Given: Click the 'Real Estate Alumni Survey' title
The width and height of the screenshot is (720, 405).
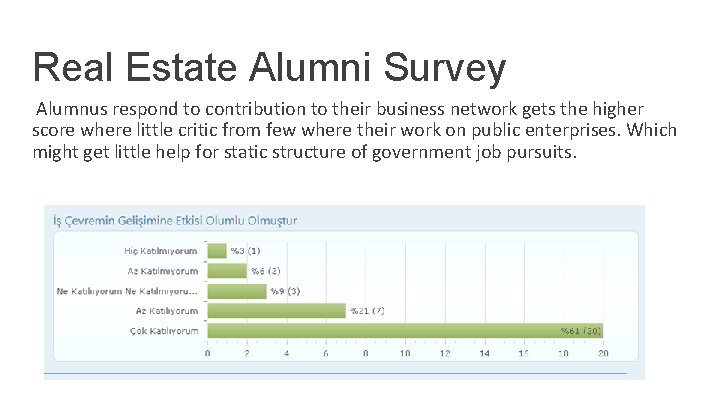Looking at the screenshot, I should tap(269, 68).
